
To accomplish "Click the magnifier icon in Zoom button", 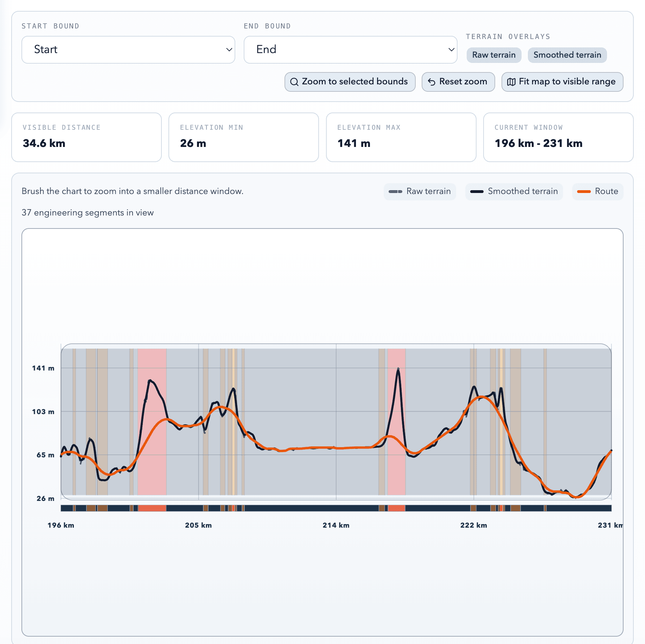I will coord(294,82).
